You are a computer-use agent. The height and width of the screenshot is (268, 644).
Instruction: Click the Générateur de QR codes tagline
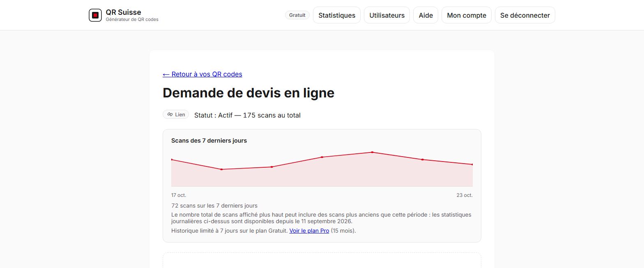[x=132, y=19]
